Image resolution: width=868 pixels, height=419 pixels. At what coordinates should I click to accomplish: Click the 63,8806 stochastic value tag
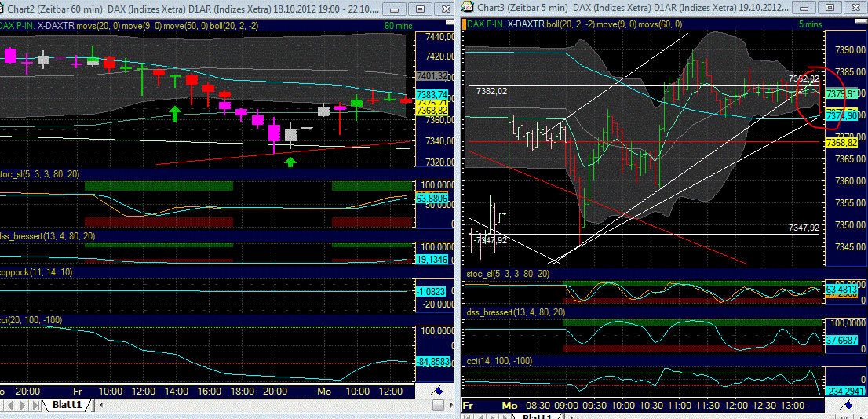coord(431,197)
